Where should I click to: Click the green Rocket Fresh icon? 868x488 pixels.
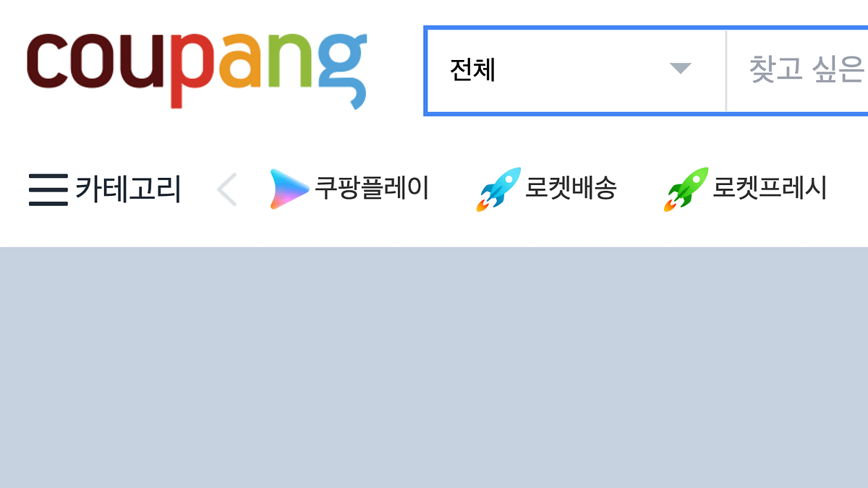(686, 189)
